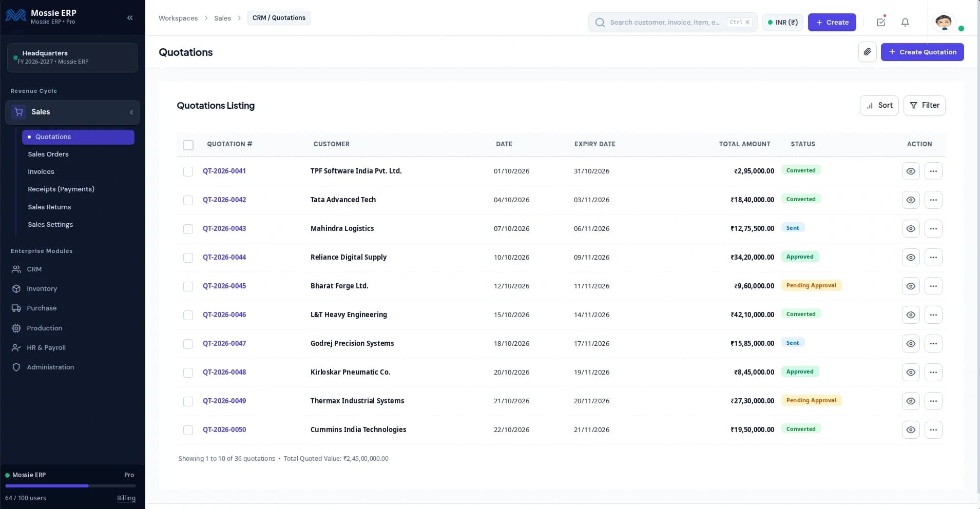The height and width of the screenshot is (509, 980).
Task: Open the Sort options
Action: coord(879,105)
